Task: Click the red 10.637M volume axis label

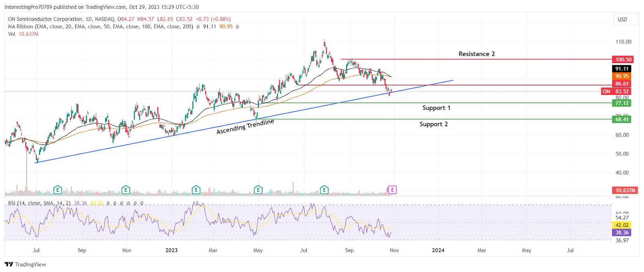Action: 625,190
